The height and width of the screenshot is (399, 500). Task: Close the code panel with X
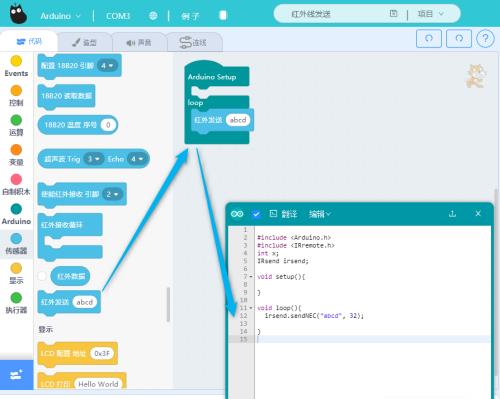coord(478,213)
